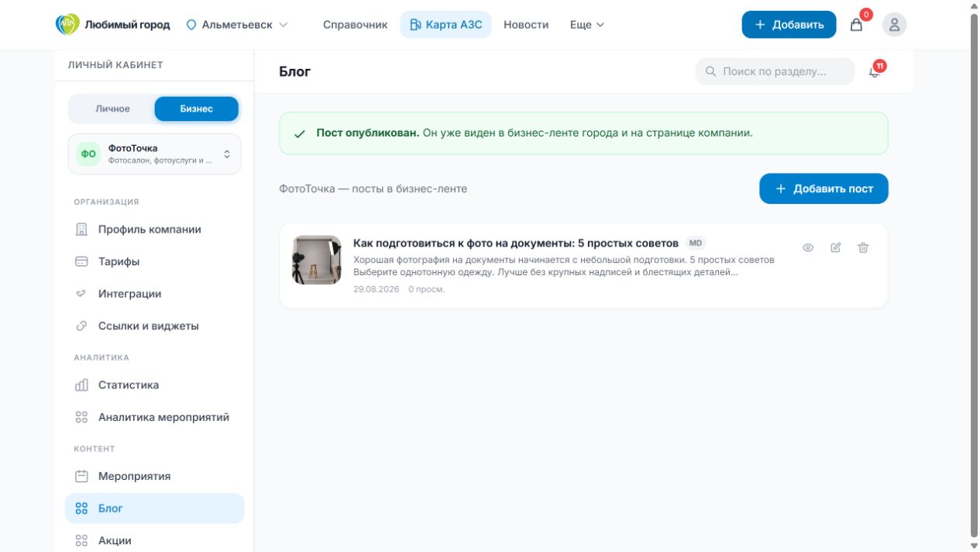Open the Альметьевск city dropdown
980x552 pixels.
click(x=237, y=25)
